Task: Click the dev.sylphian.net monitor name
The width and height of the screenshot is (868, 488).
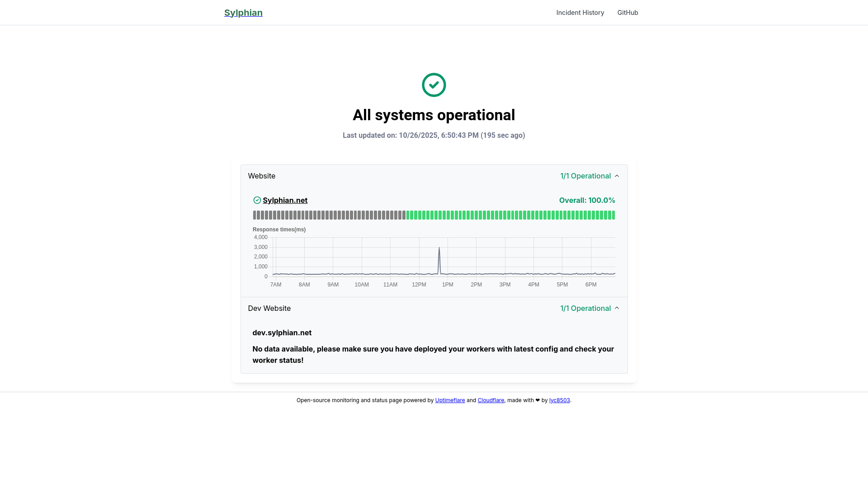Action: pyautogui.click(x=282, y=333)
